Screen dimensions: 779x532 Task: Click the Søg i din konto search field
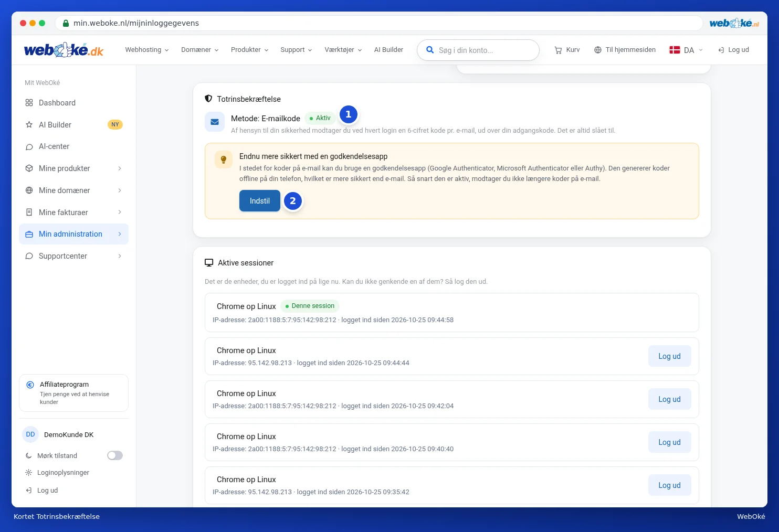[x=478, y=50]
